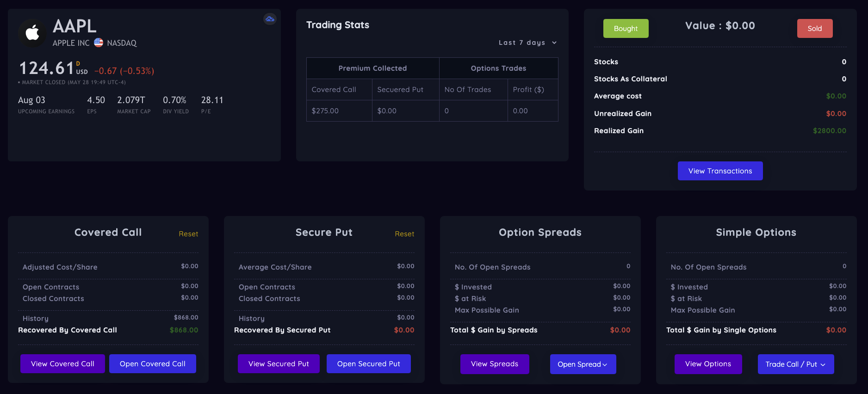868x394 pixels.
Task: Click the MARKET CLOSED status line
Action: [x=72, y=82]
